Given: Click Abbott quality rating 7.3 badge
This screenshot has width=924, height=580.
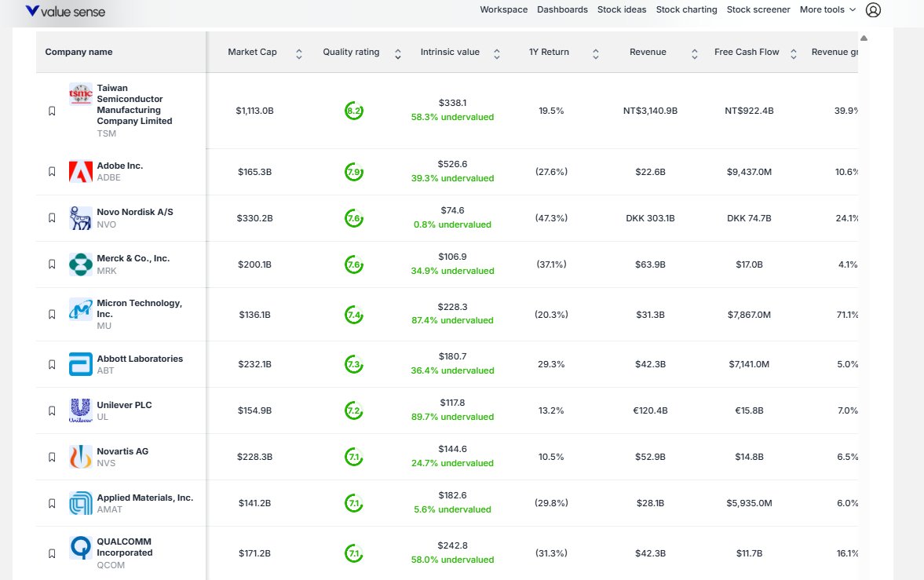Looking at the screenshot, I should 353,364.
